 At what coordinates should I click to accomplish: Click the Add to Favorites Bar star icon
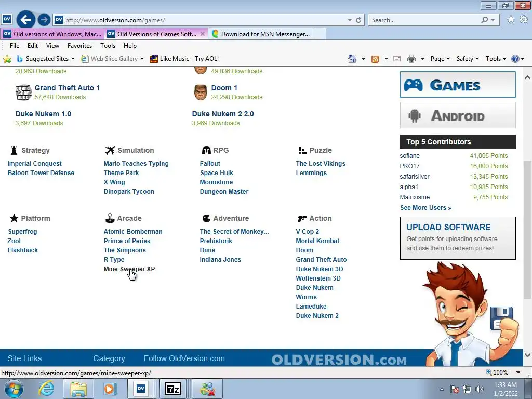coord(7,59)
